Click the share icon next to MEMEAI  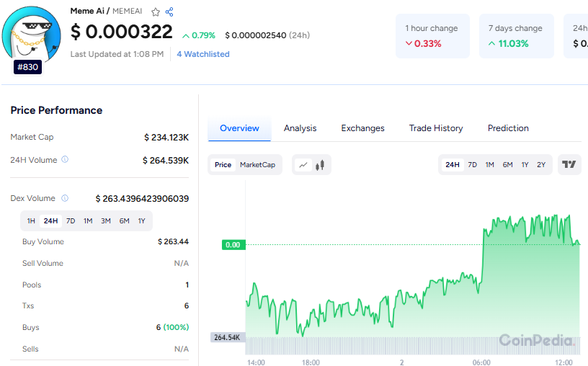(169, 12)
